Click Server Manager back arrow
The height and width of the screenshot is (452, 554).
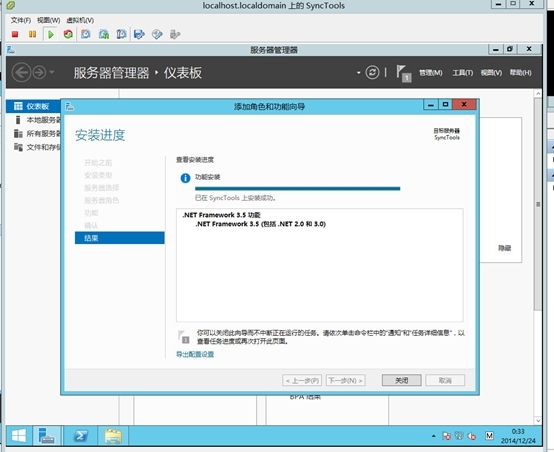pyautogui.click(x=21, y=72)
